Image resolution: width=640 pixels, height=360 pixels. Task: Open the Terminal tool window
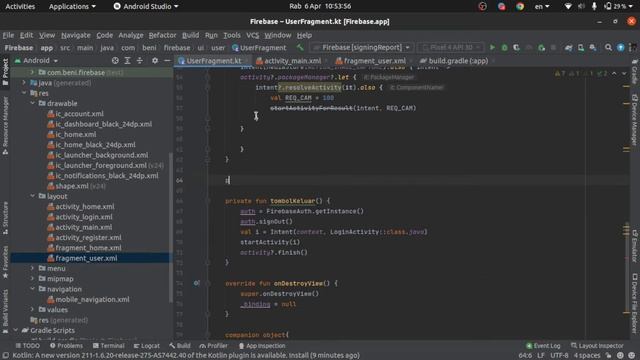[x=109, y=346]
